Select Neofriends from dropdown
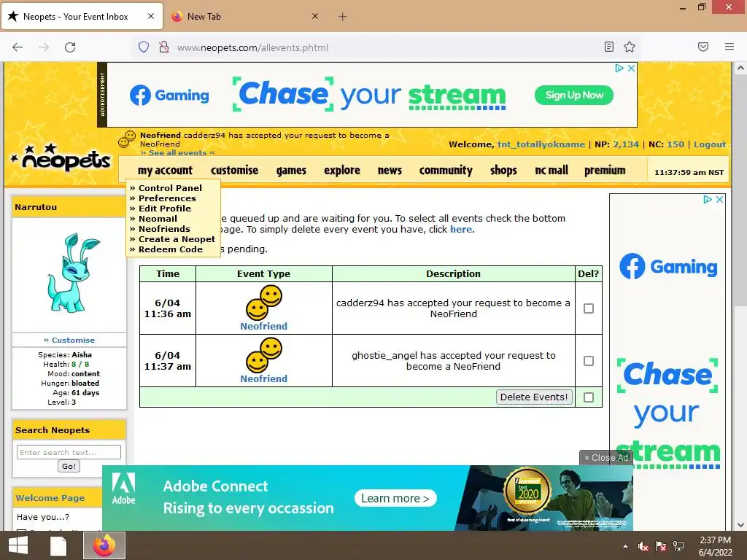747x560 pixels. point(164,229)
